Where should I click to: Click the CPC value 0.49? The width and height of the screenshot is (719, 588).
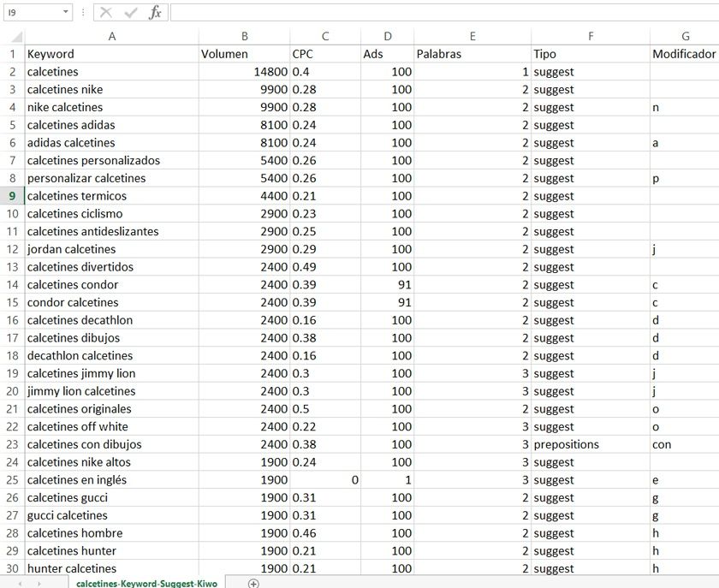point(325,267)
